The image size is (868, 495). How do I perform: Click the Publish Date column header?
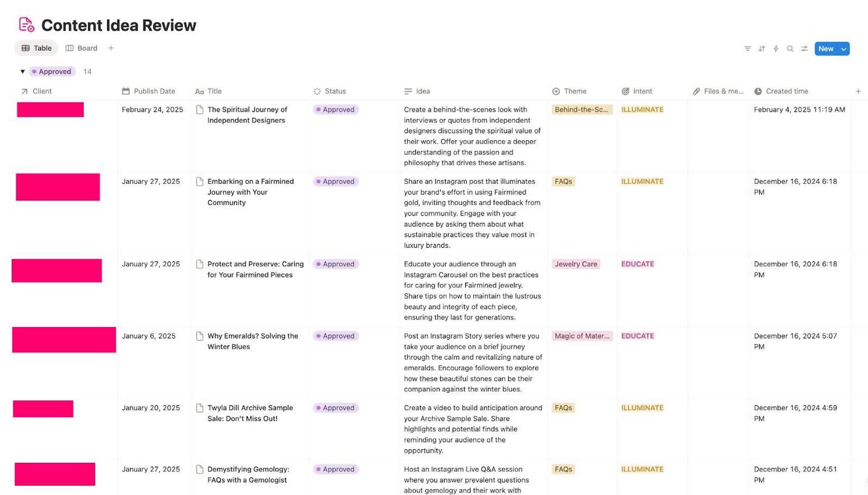click(x=154, y=91)
